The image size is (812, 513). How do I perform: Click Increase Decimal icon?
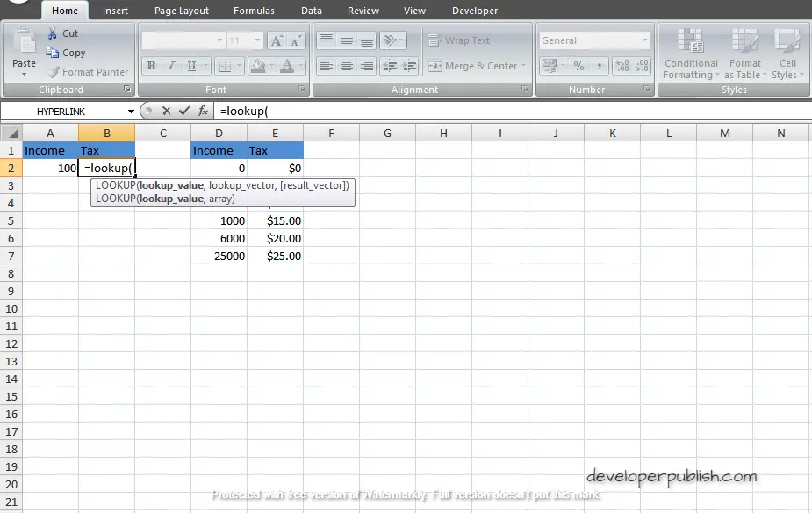click(x=622, y=66)
